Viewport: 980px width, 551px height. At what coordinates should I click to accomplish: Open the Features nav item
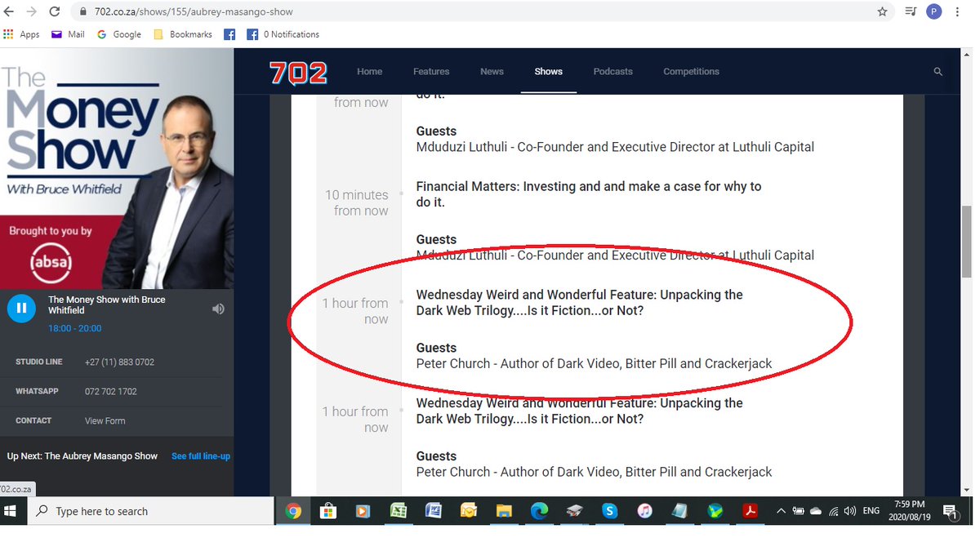(431, 72)
